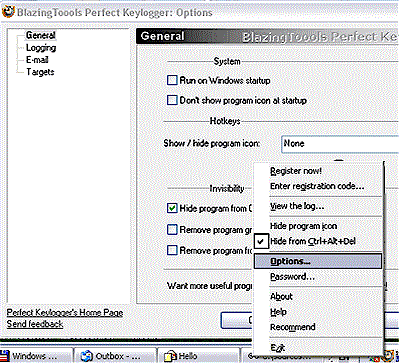This screenshot has height=363, width=399.
Task: Click the Show/hide program icon hotkey field
Action: (x=340, y=144)
